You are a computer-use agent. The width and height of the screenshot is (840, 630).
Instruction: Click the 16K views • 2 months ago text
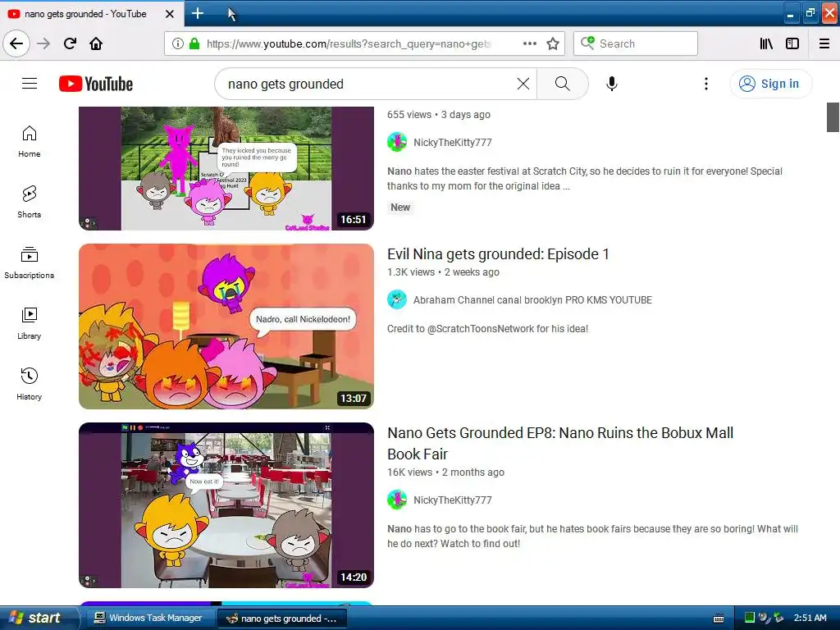(445, 472)
